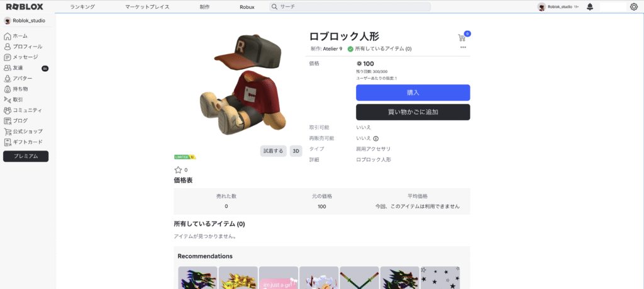Screen dimensions: 644x289
Task: Click the resale info icon next to いいえ
Action: (376, 139)
